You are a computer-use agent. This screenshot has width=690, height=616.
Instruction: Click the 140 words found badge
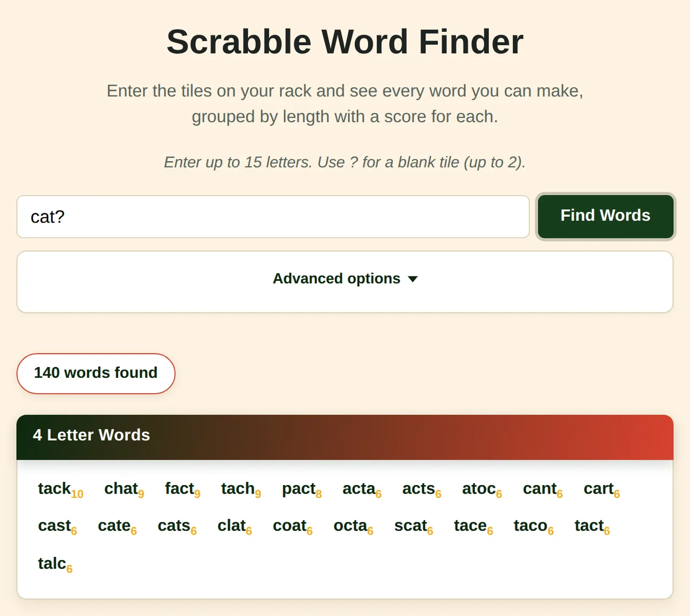(x=96, y=373)
